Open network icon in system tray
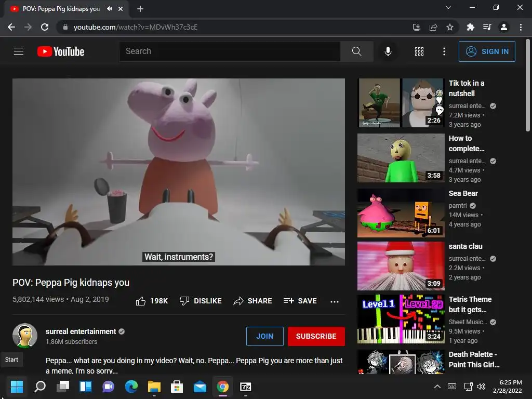 [x=468, y=387]
